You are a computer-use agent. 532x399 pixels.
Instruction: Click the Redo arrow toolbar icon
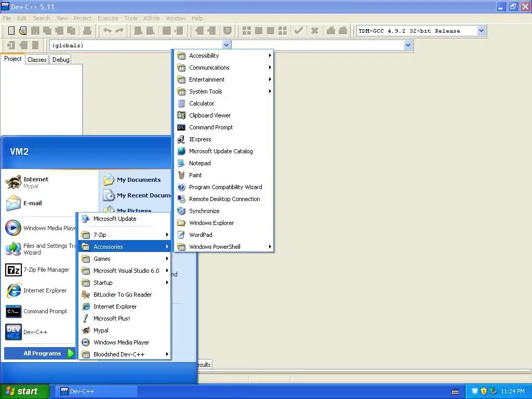coord(119,31)
